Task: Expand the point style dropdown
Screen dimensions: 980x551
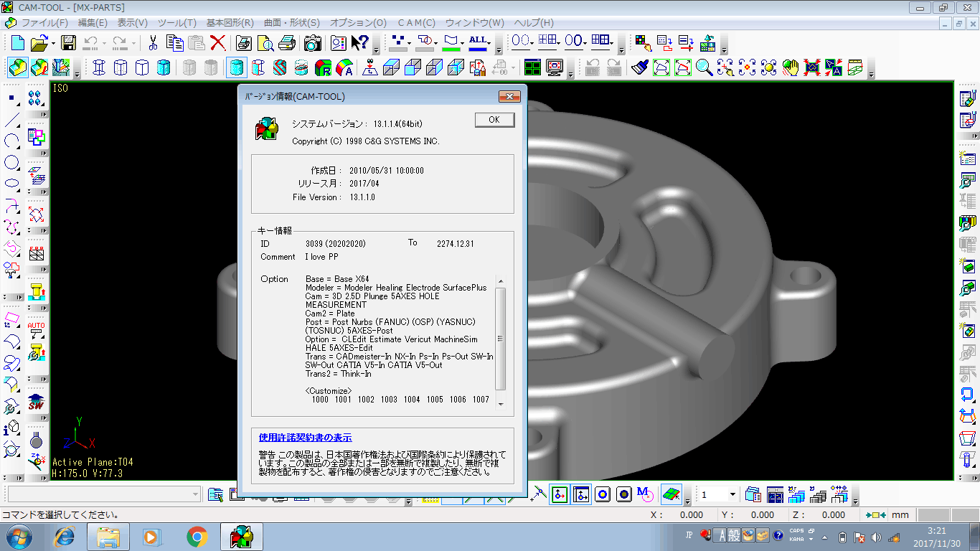Action: [x=409, y=43]
